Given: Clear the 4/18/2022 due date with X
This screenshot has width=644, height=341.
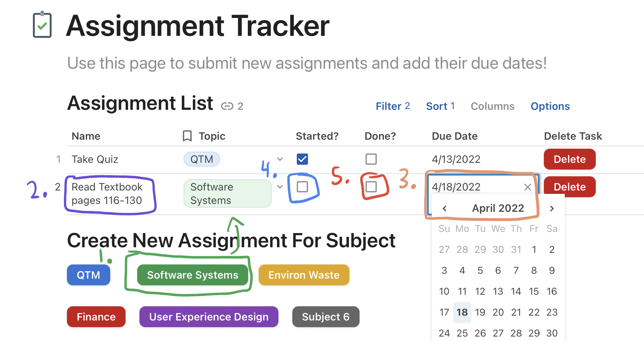Looking at the screenshot, I should pyautogui.click(x=527, y=187).
